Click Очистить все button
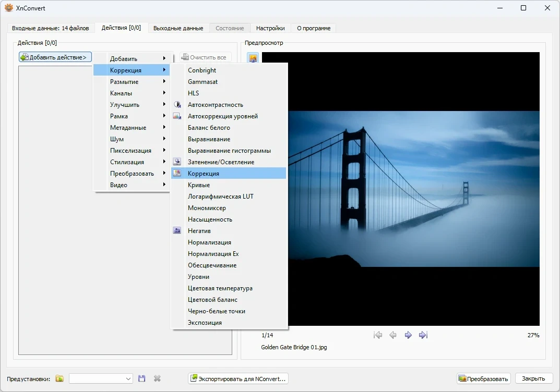 [x=205, y=57]
